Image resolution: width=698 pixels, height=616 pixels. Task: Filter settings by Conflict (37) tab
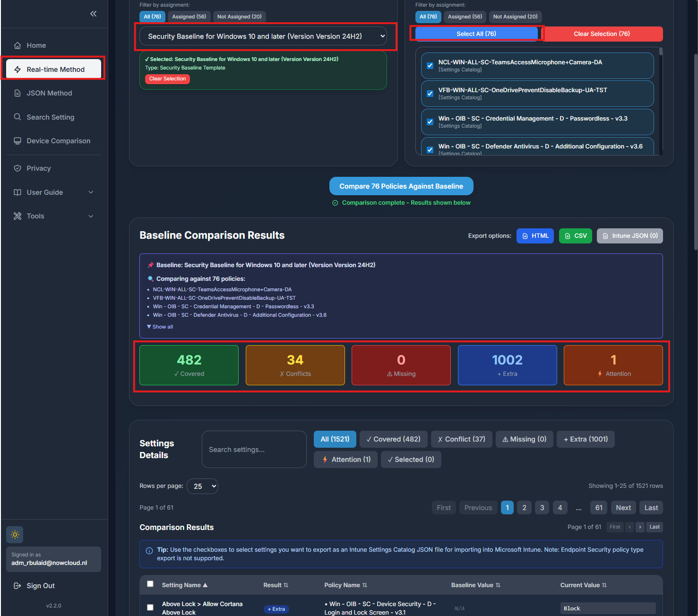pos(461,439)
